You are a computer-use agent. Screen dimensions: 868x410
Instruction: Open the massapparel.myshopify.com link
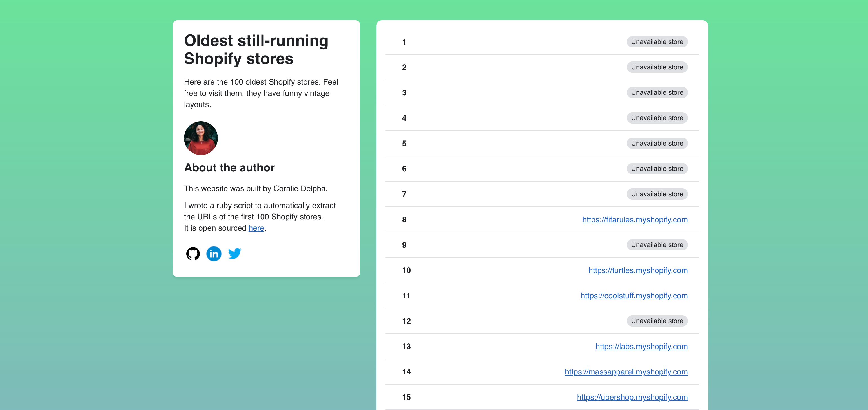(626, 372)
